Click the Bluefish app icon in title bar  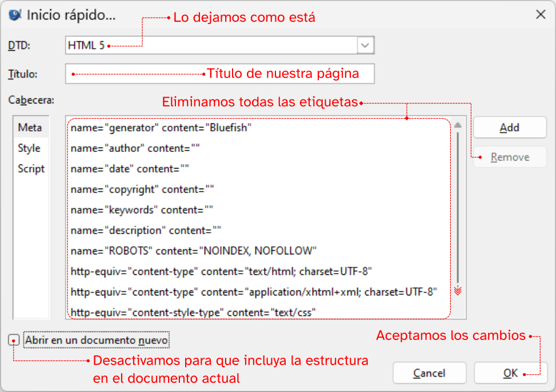pos(15,15)
